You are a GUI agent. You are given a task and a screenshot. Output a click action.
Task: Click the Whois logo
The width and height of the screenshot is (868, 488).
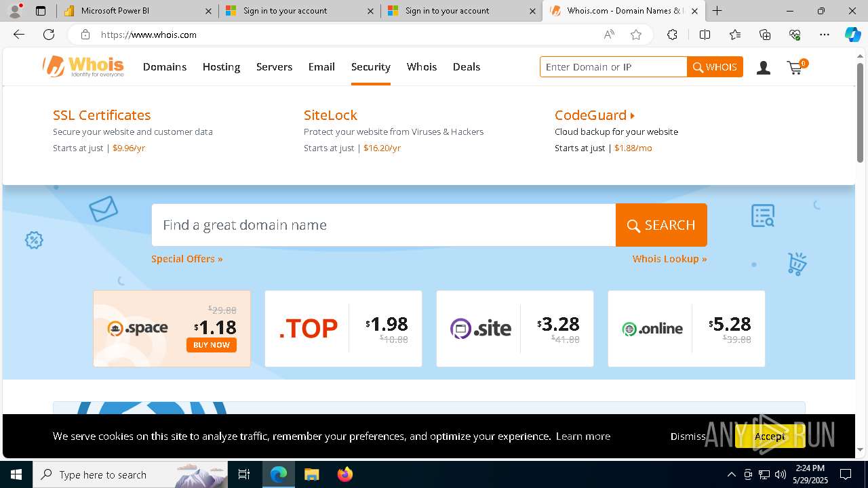(83, 66)
